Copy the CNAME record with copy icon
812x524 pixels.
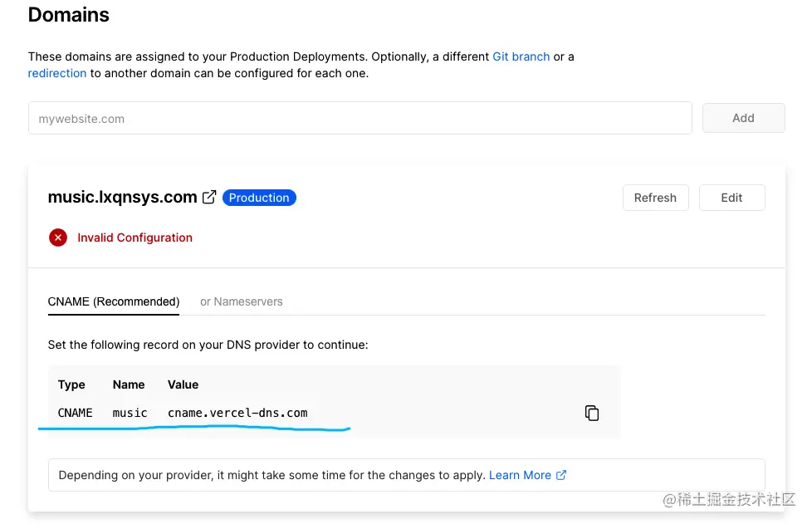(x=592, y=413)
